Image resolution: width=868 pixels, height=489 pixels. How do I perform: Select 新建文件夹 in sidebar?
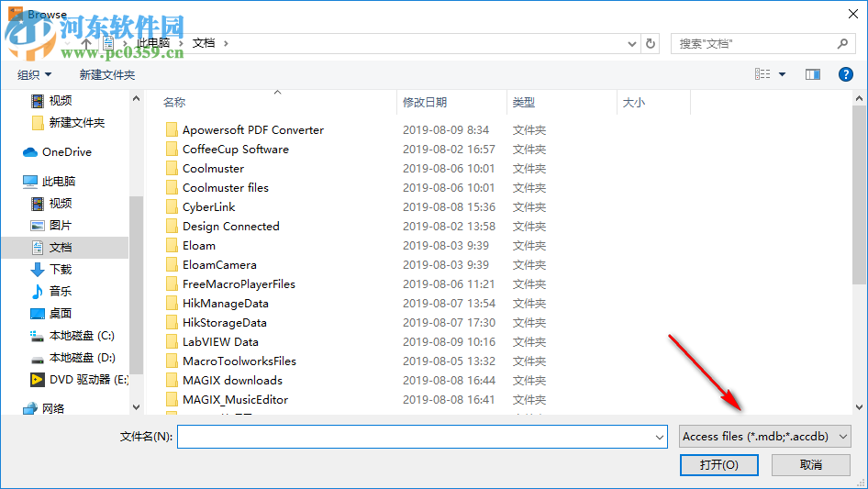click(76, 123)
